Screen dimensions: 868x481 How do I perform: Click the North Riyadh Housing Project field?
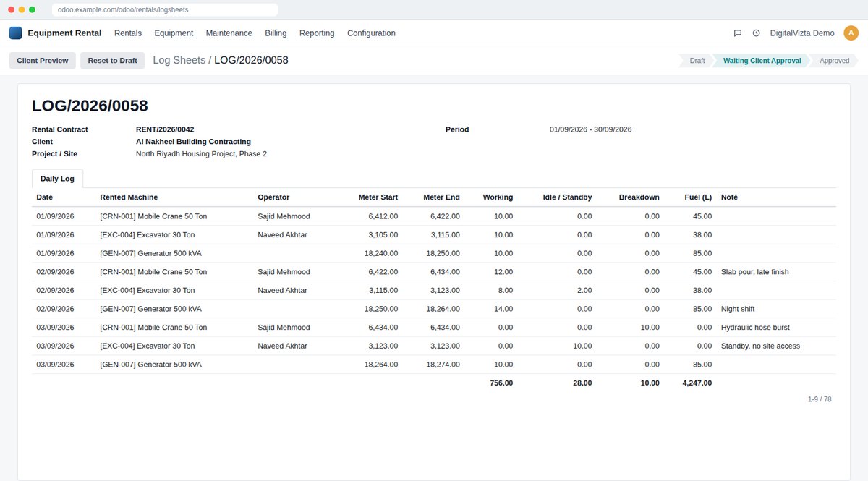tap(201, 154)
